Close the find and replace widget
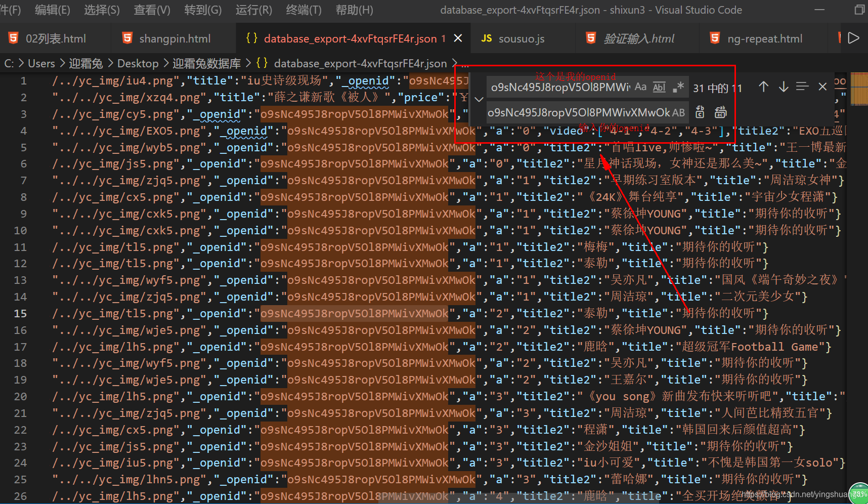The height and width of the screenshot is (504, 868). pyautogui.click(x=822, y=87)
